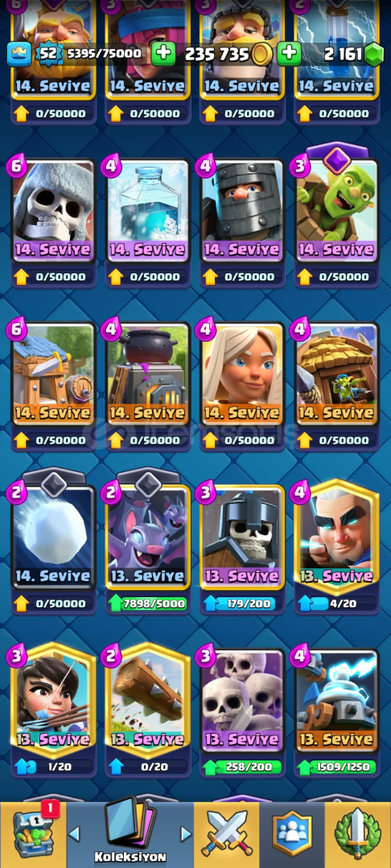Image resolution: width=391 pixels, height=868 pixels.
Task: Tap the green plus beside gold coins
Action: tap(289, 54)
